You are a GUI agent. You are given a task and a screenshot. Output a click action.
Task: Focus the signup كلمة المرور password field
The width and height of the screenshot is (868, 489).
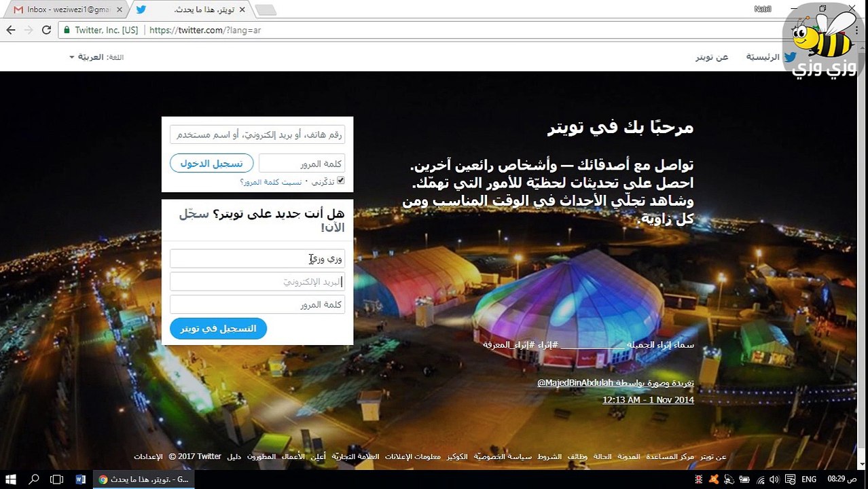pyautogui.click(x=257, y=305)
